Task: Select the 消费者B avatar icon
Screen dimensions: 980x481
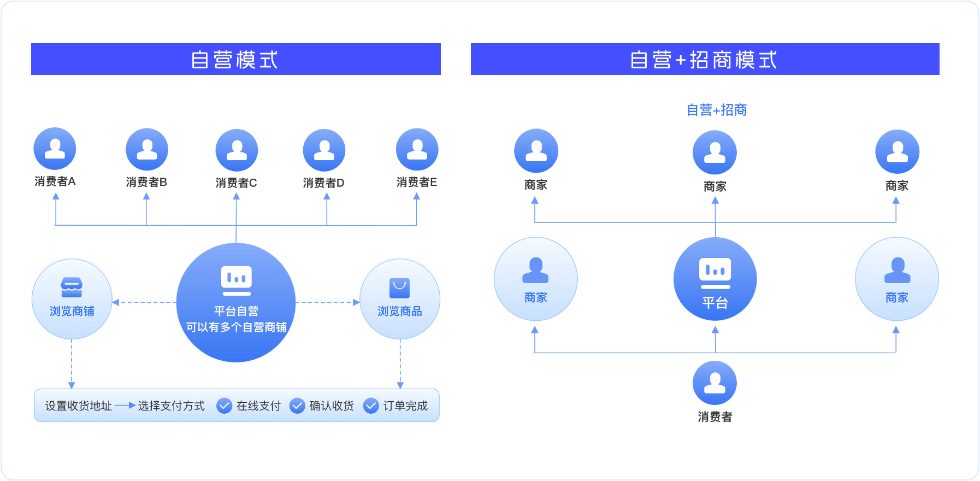Action: pos(146,149)
